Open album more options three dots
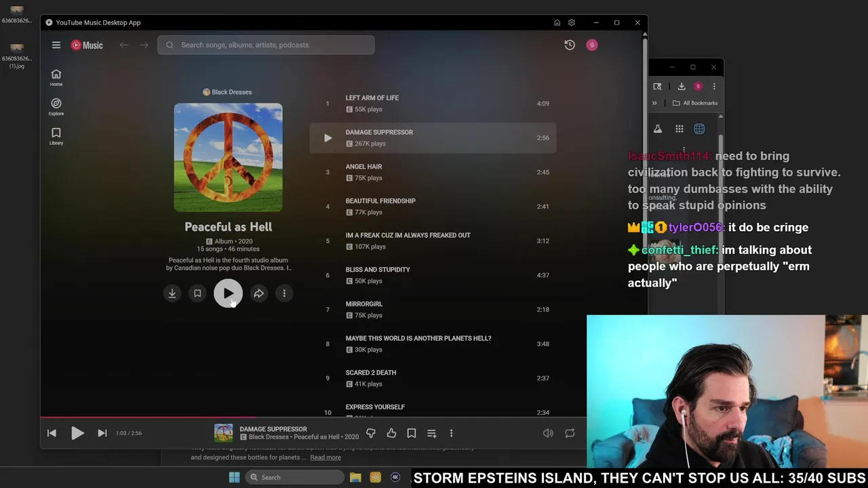This screenshot has width=868, height=488. (284, 293)
